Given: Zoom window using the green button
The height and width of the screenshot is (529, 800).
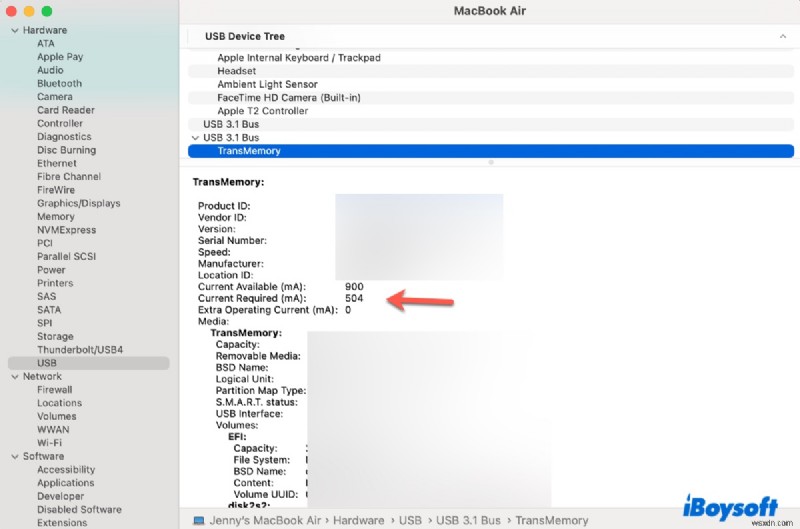Looking at the screenshot, I should 46,11.
